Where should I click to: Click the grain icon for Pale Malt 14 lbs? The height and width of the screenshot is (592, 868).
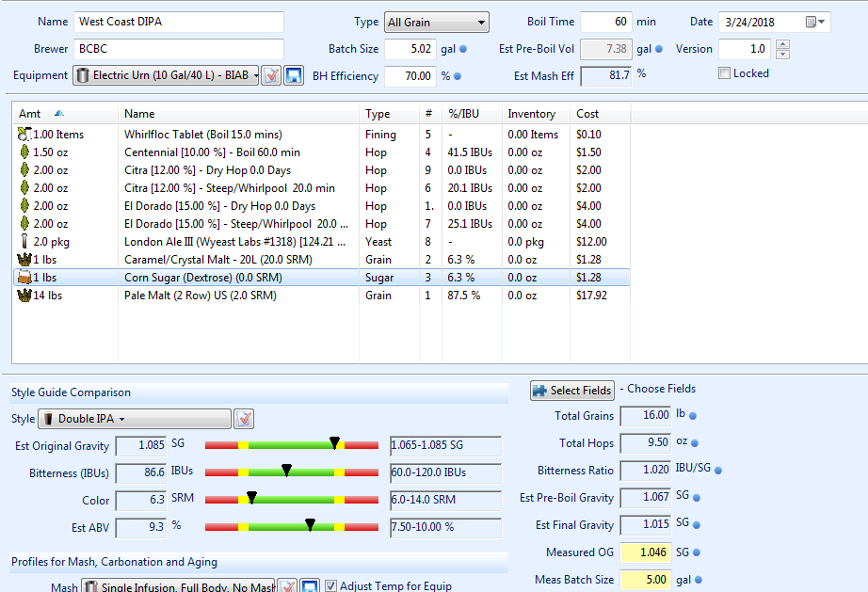24,295
